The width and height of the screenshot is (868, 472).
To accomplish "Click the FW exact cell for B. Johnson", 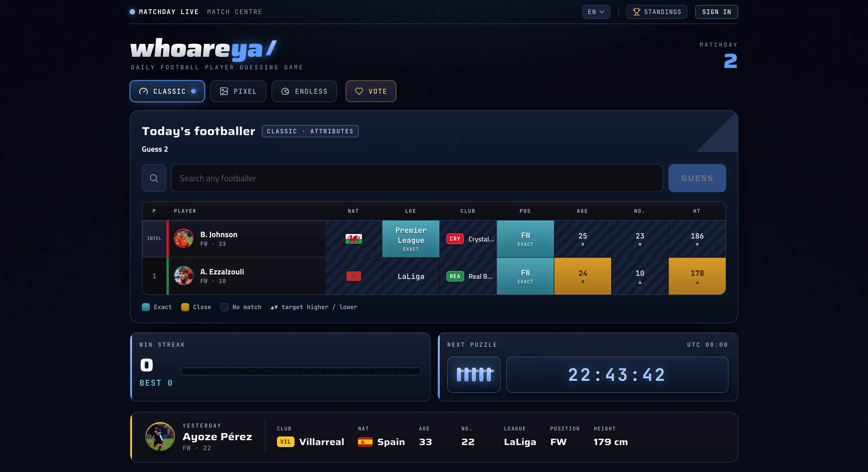I will (525, 239).
